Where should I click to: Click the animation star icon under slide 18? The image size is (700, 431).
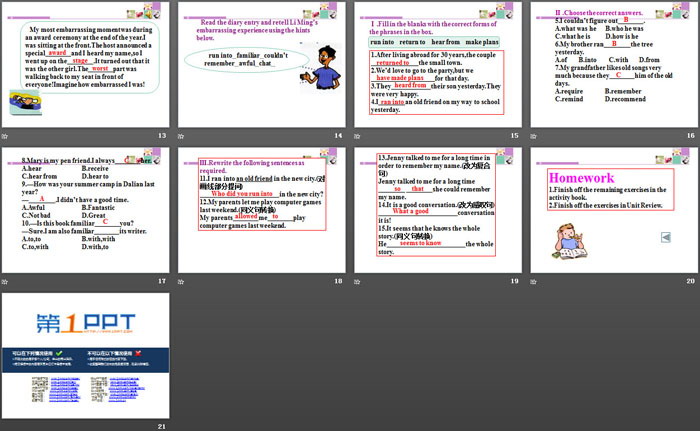(181, 281)
